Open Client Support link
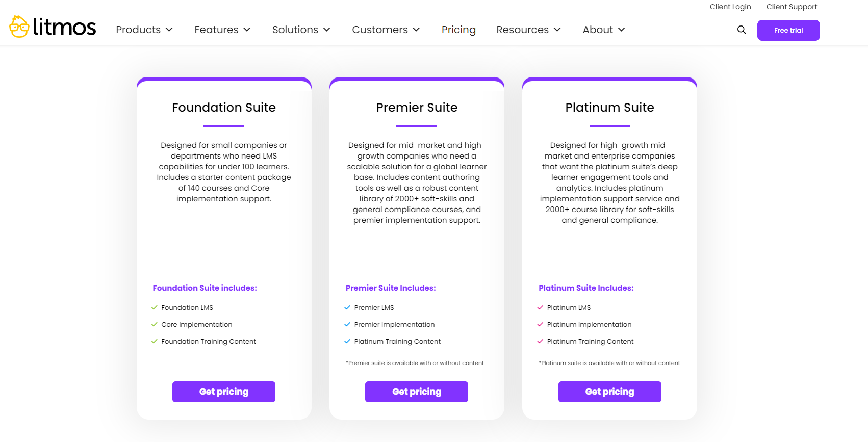The height and width of the screenshot is (442, 868). point(792,7)
